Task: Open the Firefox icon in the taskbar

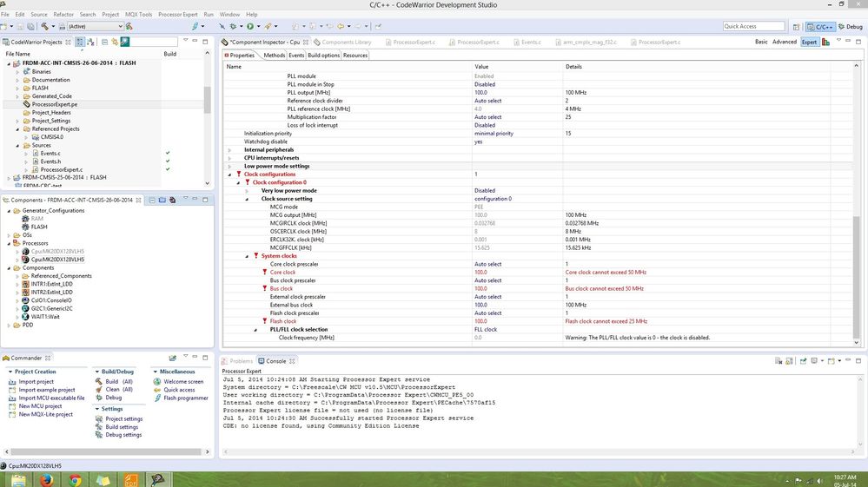Action: (x=45, y=479)
